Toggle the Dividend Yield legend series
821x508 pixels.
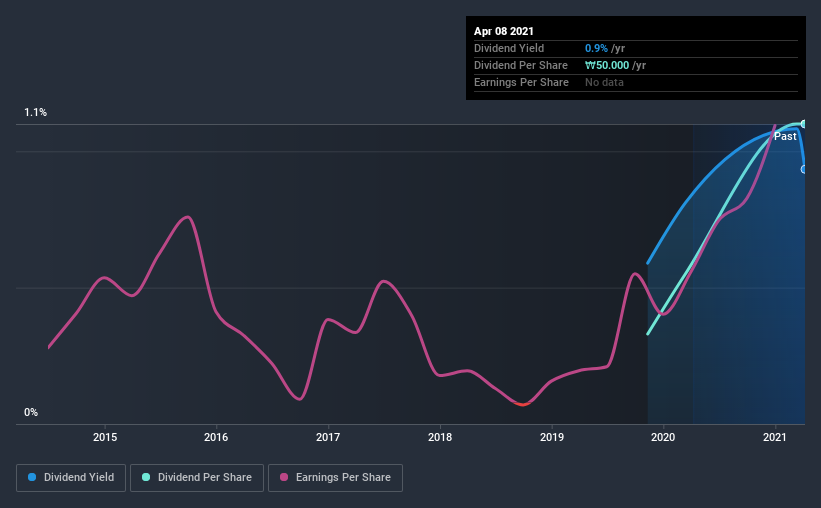tap(71, 478)
